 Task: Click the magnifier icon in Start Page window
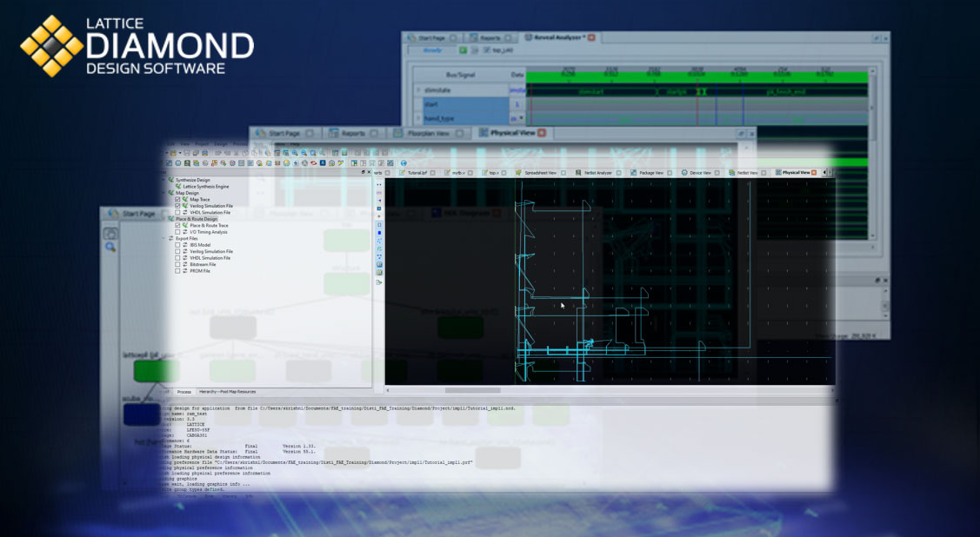(110, 248)
